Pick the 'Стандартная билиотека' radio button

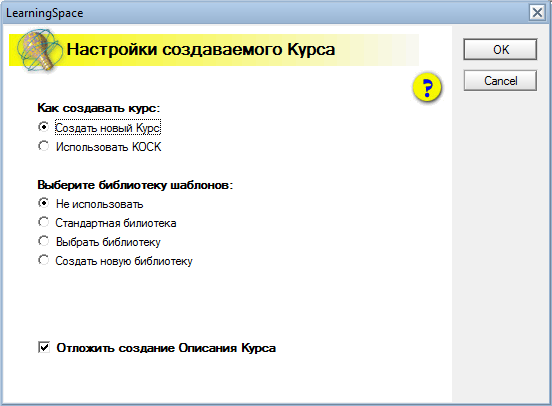point(43,222)
